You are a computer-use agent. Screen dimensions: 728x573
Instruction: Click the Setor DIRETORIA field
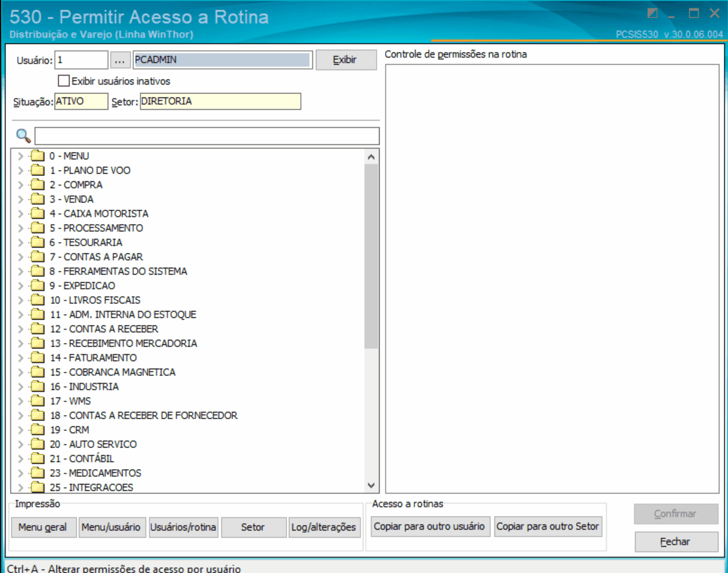tap(220, 102)
